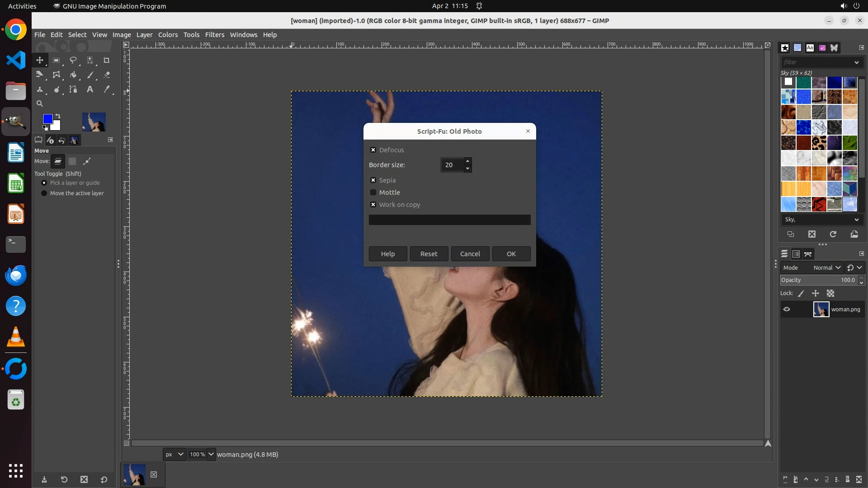The width and height of the screenshot is (868, 488).
Task: Select the Crop tool
Action: pyautogui.click(x=107, y=60)
